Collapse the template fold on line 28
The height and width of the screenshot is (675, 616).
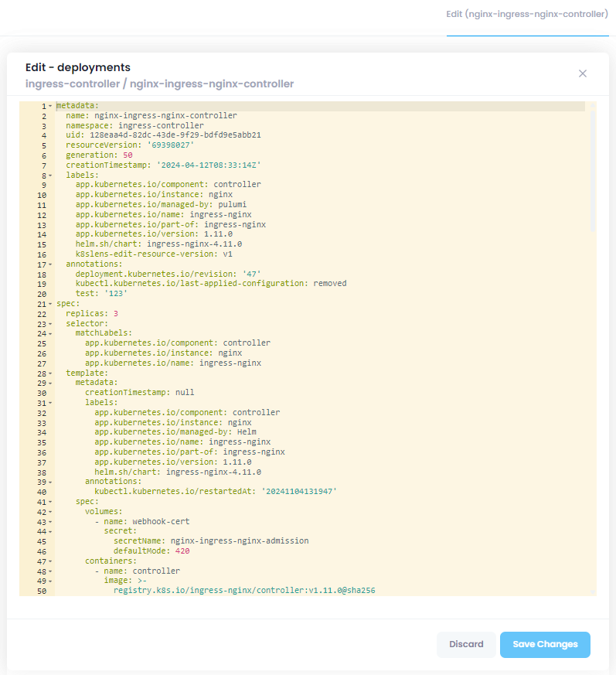point(50,373)
